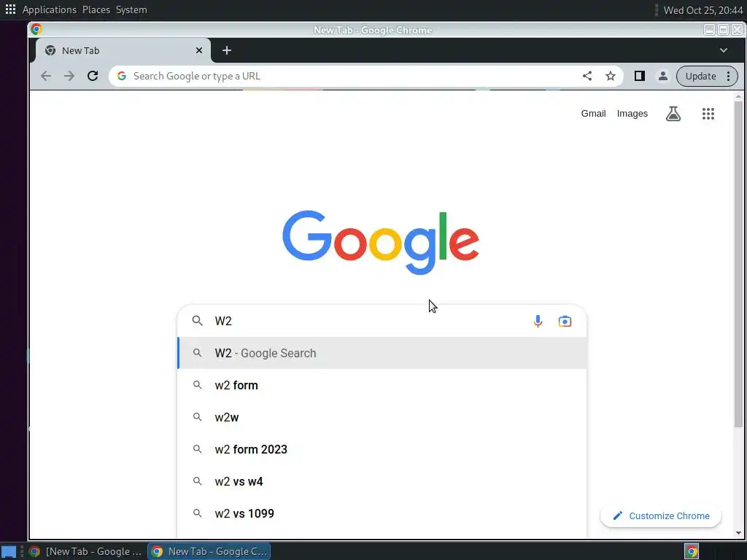This screenshot has width=747, height=560.
Task: Open a new tab with the plus button
Action: [x=227, y=50]
